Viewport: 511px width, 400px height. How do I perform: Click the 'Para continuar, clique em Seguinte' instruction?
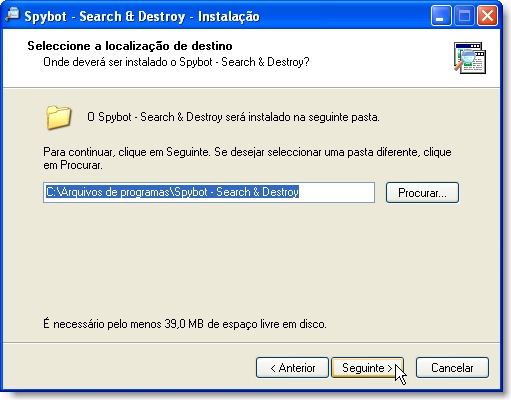click(x=127, y=152)
